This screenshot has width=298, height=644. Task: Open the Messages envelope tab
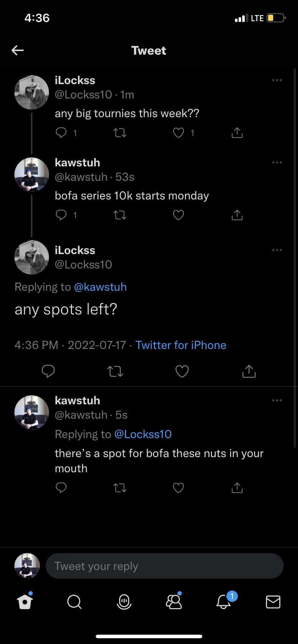[273, 602]
